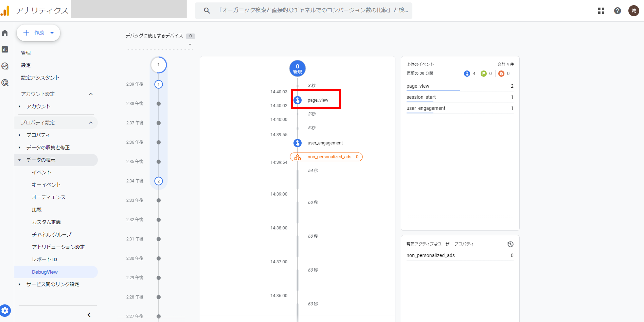Open 設定アシスタント from the sidebar
Viewport: 644px width, 322px height.
coord(40,77)
